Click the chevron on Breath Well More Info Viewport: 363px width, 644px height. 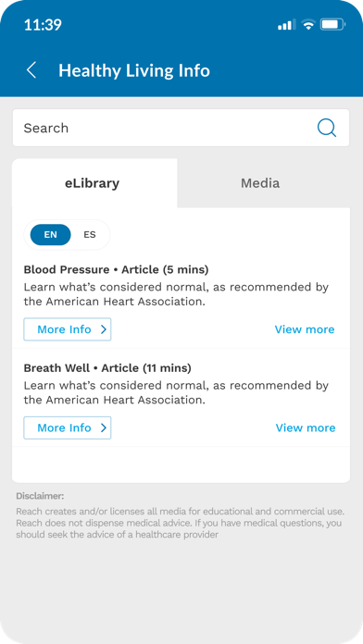[103, 428]
